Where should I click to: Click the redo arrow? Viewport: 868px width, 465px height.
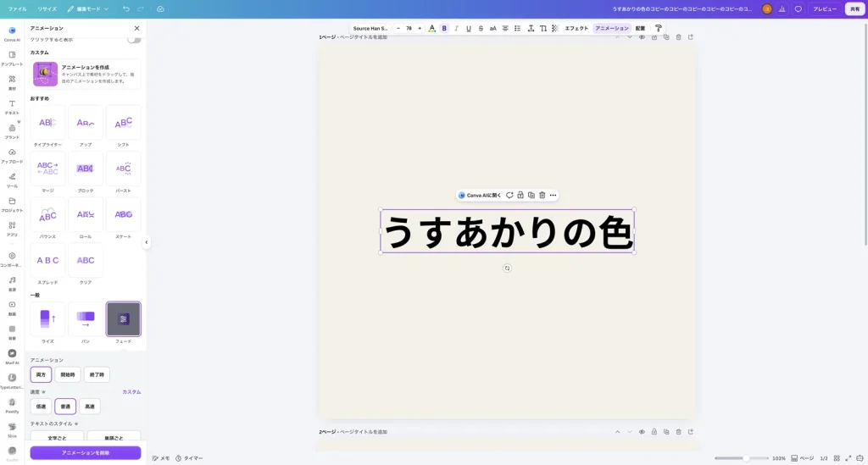coord(141,8)
